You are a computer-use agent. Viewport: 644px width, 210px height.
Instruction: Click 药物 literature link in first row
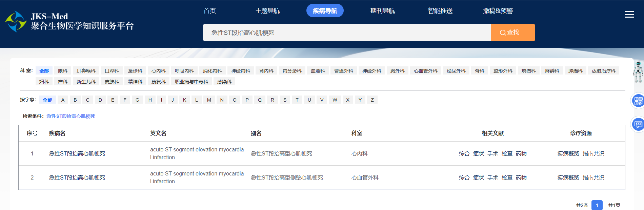[521, 154]
